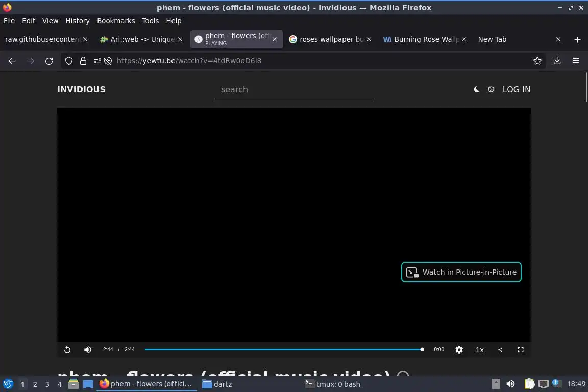Click the tray notification bubble icon
The width and height of the screenshot is (588, 392).
pyautogui.click(x=556, y=383)
